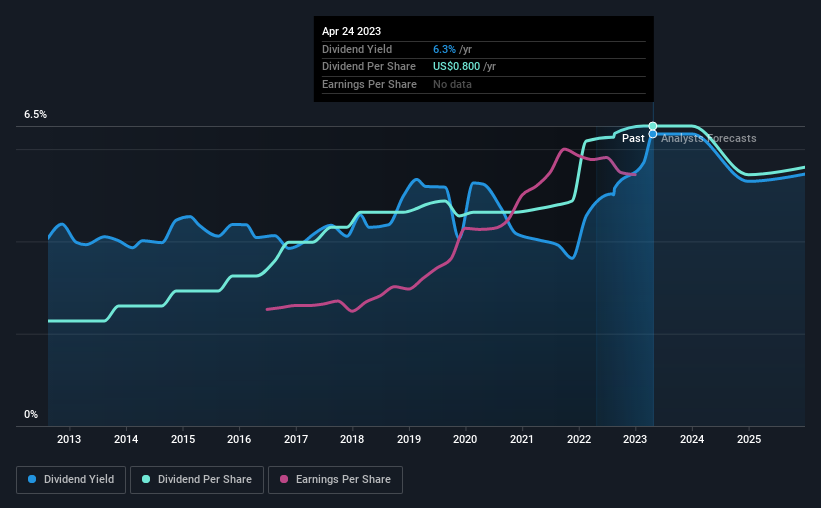Image resolution: width=821 pixels, height=508 pixels.
Task: Click the pink Earnings Per Share legend dot
Action: click(x=284, y=479)
